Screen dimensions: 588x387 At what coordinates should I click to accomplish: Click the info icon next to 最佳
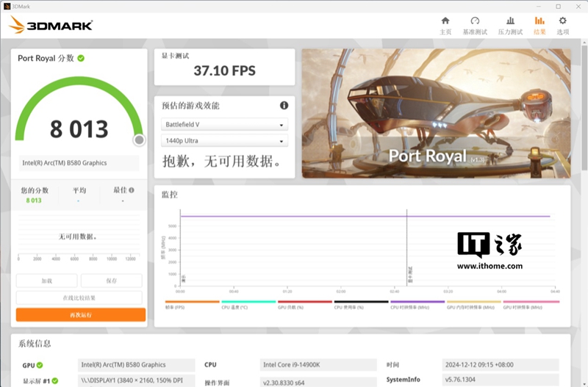(x=132, y=190)
